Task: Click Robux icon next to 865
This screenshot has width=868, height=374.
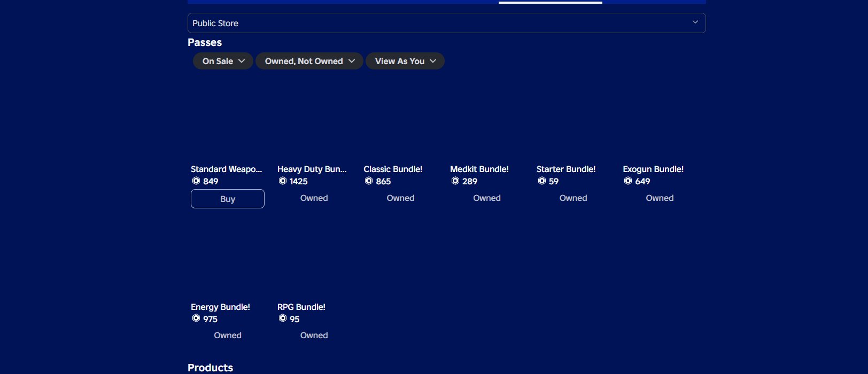Action: click(x=369, y=181)
